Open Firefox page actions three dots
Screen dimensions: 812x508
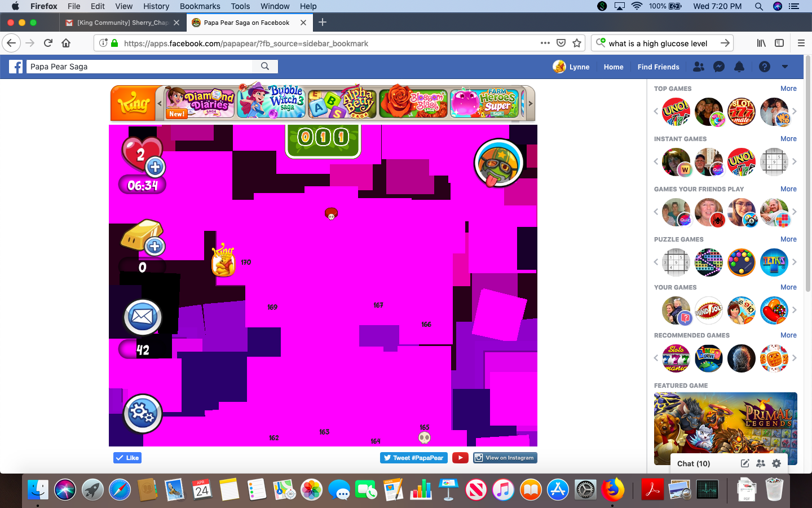point(545,43)
